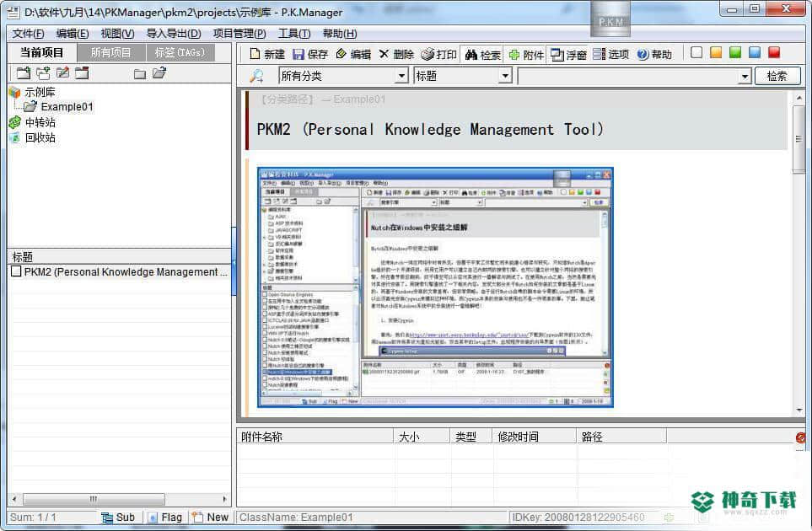
Task: Click the content pane scroll-down arrow
Action: pyautogui.click(x=799, y=410)
